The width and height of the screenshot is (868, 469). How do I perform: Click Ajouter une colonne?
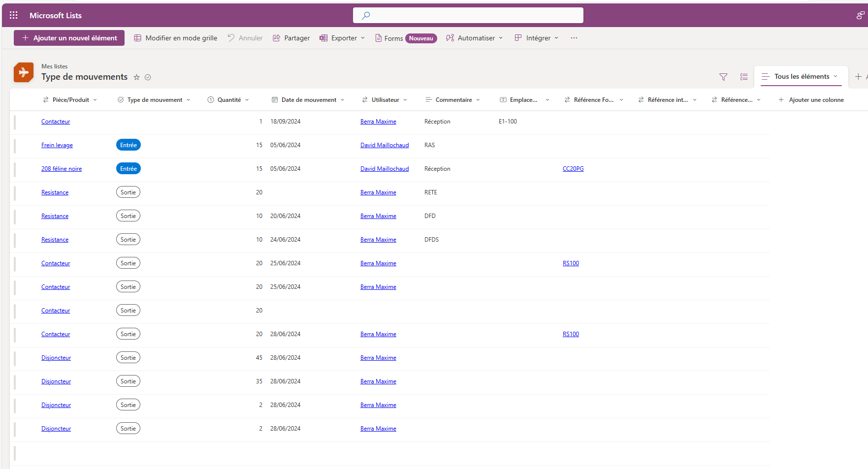pos(811,100)
